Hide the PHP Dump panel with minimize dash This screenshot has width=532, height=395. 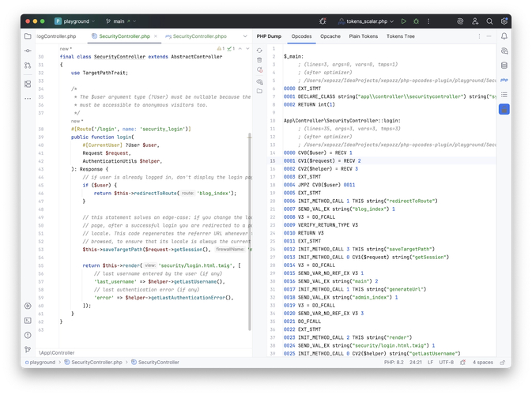[x=489, y=36]
